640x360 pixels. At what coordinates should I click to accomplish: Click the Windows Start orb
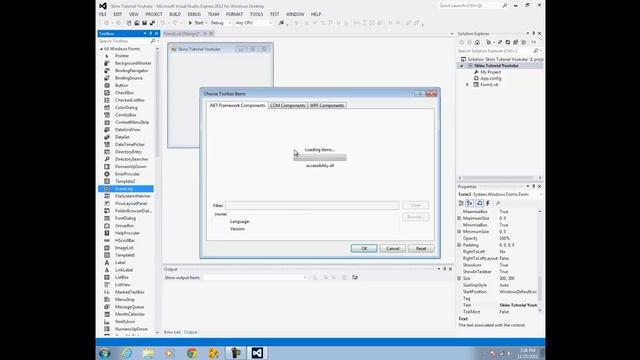pos(105,353)
